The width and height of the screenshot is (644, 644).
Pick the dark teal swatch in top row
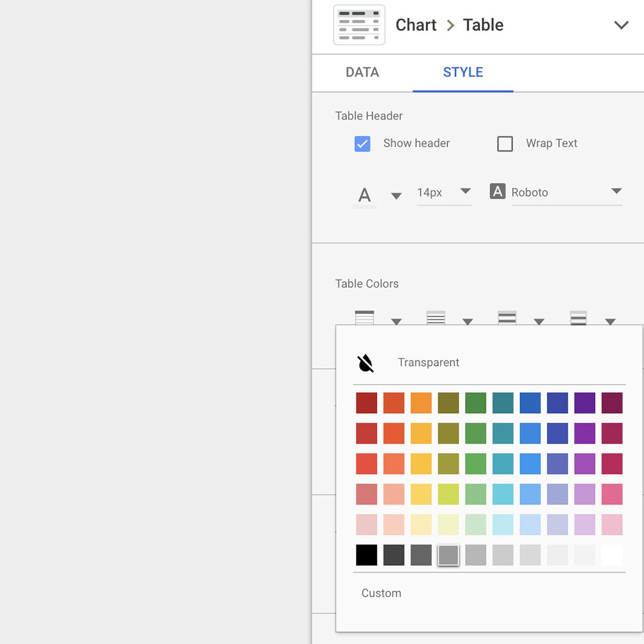click(503, 403)
